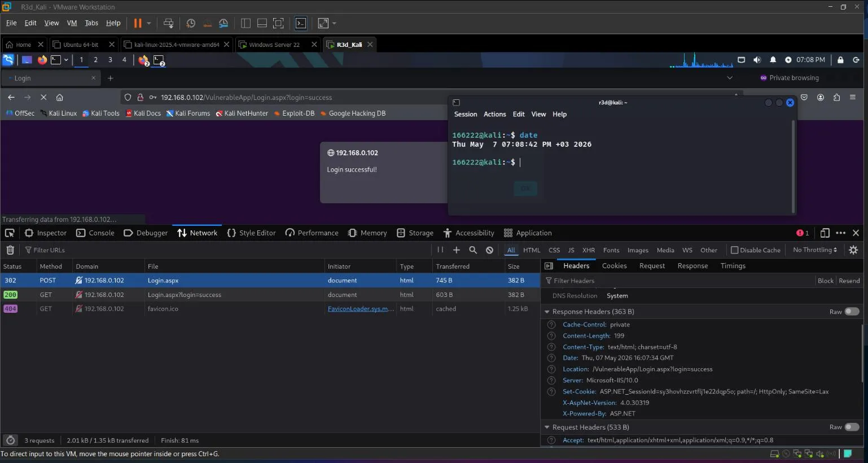Click Resend button in headers panel
This screenshot has height=463, width=868.
[849, 281]
